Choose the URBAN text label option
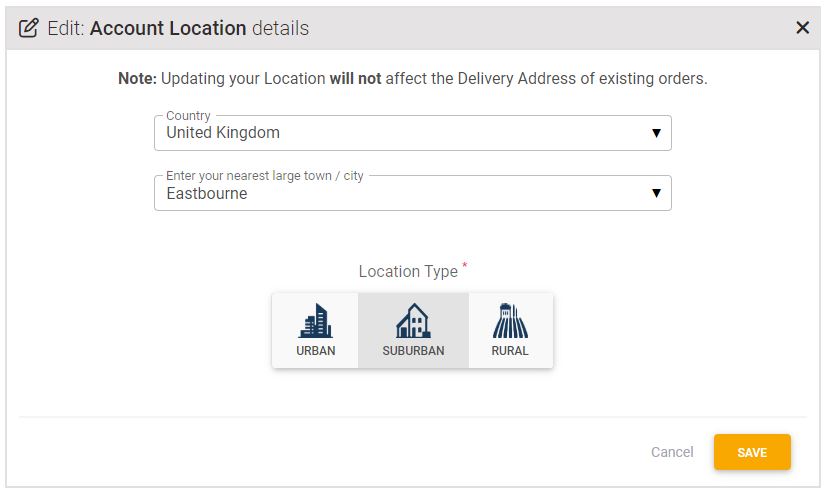Viewport: 827px width, 494px height. pos(315,351)
